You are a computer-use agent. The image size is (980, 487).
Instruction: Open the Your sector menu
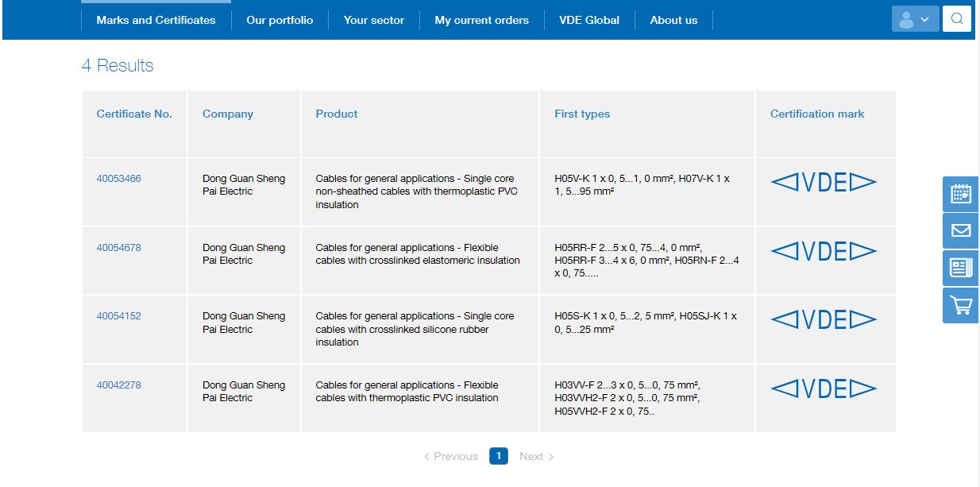coord(373,20)
